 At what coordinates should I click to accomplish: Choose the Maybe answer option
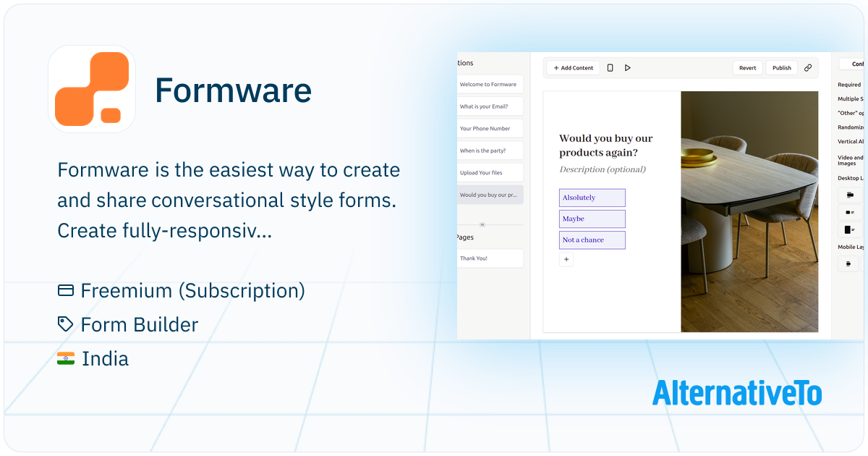tap(592, 219)
